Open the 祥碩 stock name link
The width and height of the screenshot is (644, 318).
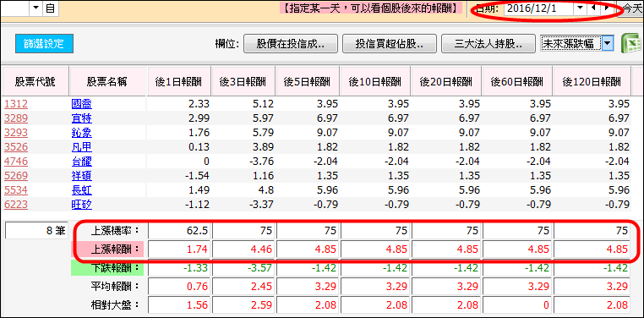81,176
